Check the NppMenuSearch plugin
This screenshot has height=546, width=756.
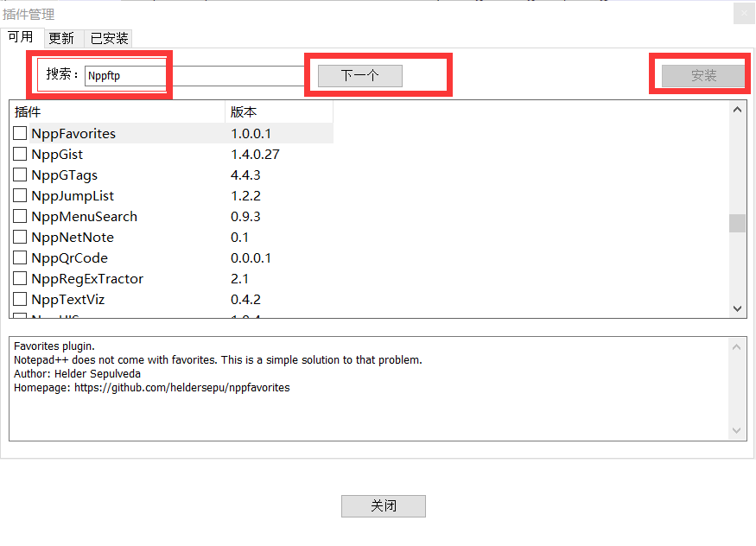pyautogui.click(x=20, y=216)
